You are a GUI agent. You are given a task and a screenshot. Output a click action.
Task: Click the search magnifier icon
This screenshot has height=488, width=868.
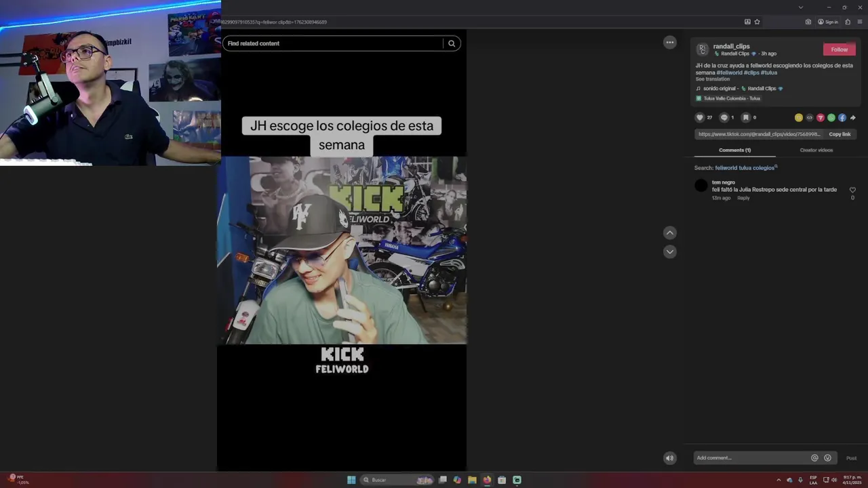pos(452,43)
